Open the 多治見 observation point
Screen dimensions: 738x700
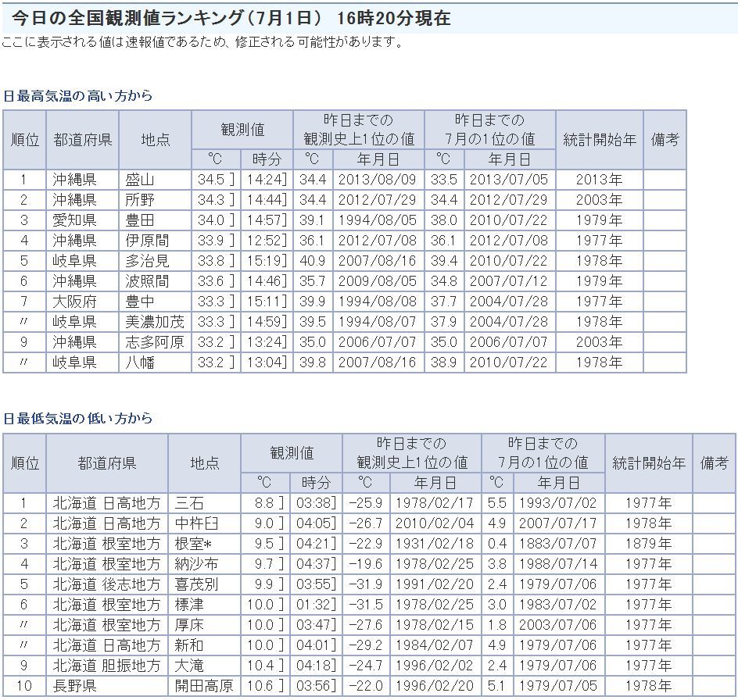(x=147, y=261)
